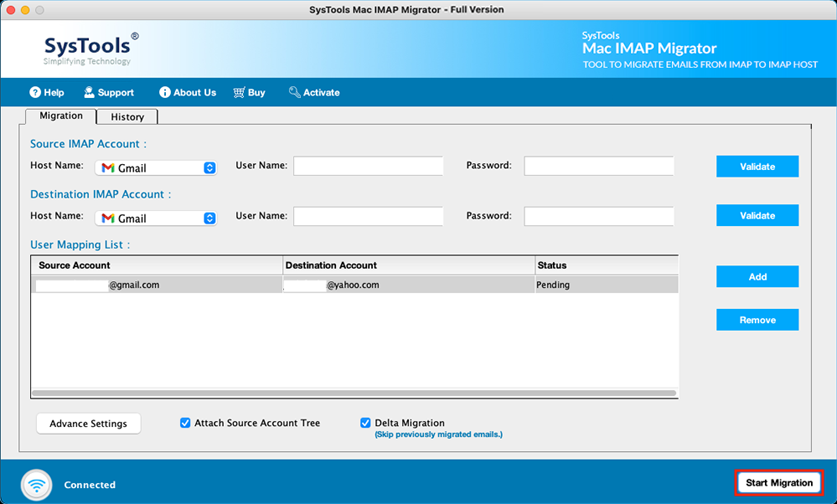The image size is (837, 504).
Task: Click the Pending status cell
Action: coord(607,285)
